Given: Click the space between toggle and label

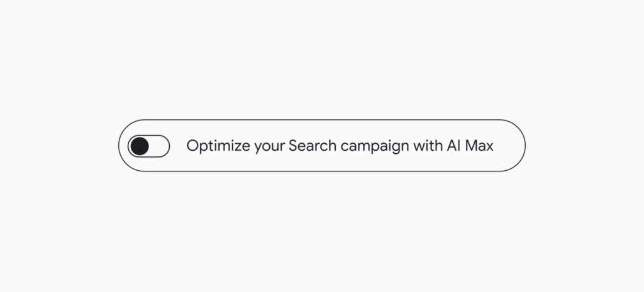Looking at the screenshot, I should click(178, 146).
